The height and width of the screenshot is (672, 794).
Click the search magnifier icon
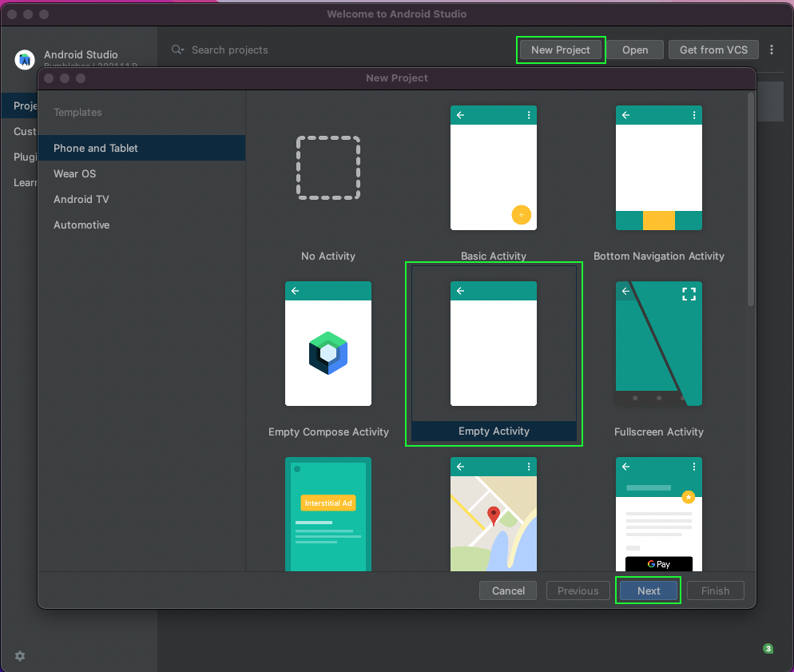click(177, 50)
